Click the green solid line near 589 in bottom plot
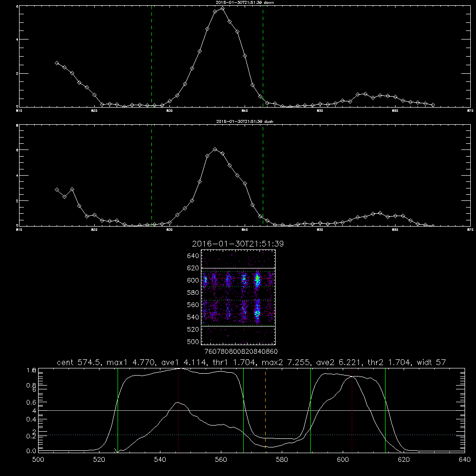The height and width of the screenshot is (476, 476). point(310,410)
